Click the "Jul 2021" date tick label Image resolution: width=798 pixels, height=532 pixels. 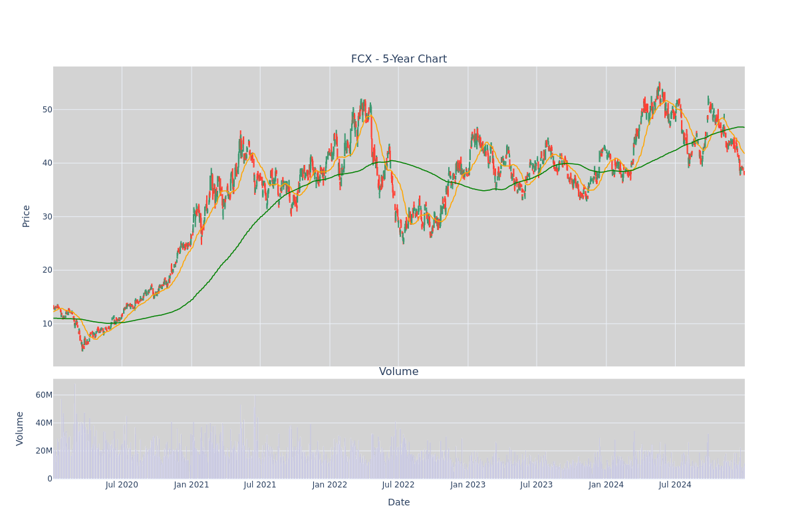coord(260,485)
